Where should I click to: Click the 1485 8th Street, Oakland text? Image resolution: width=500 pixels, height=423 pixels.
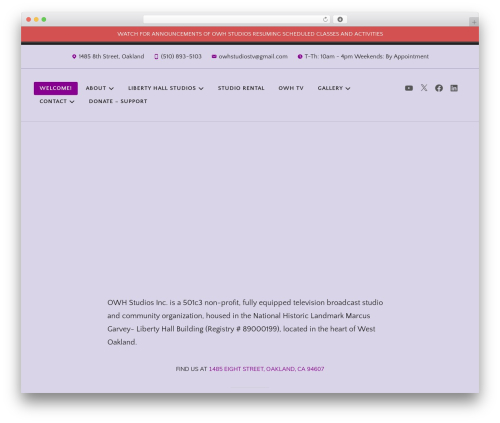point(111,57)
